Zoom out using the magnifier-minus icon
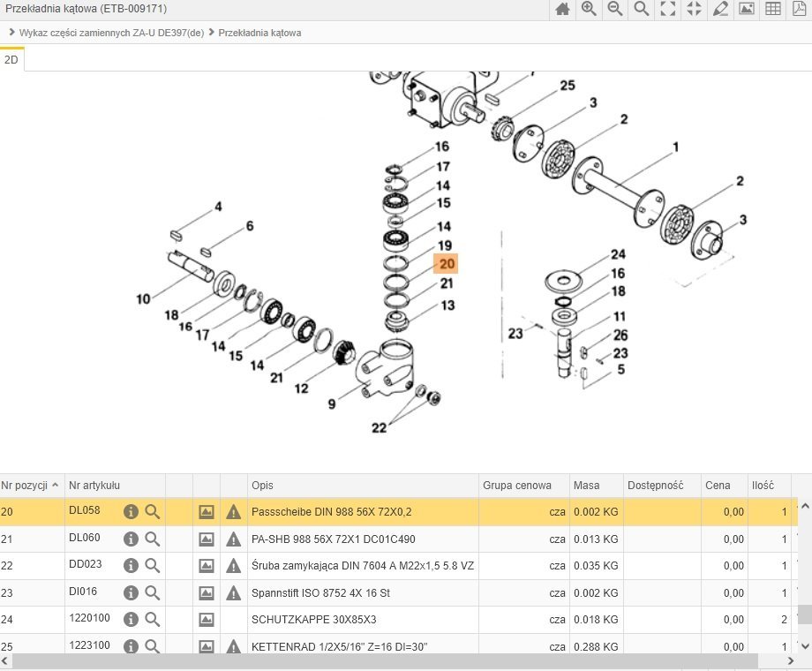The height and width of the screenshot is (671, 812). [x=615, y=10]
